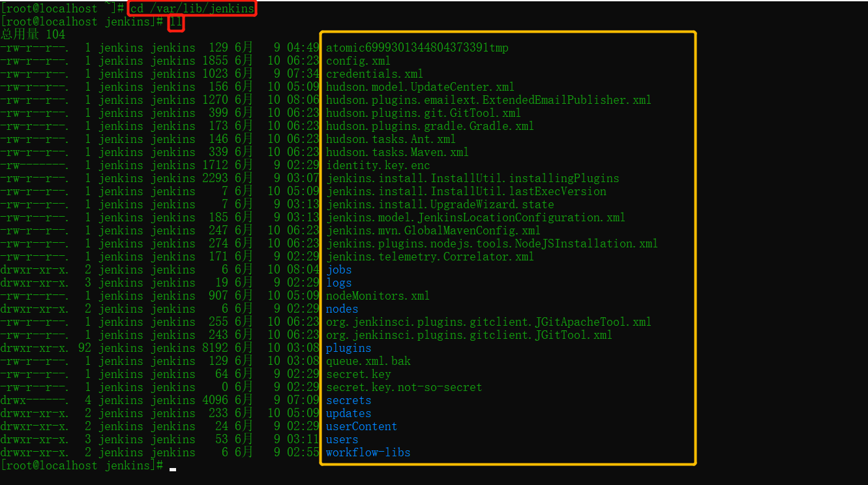Screen dimensions: 868x485
Task: Click timestamp 07:34 of credentials.xml row
Action: [x=303, y=74]
